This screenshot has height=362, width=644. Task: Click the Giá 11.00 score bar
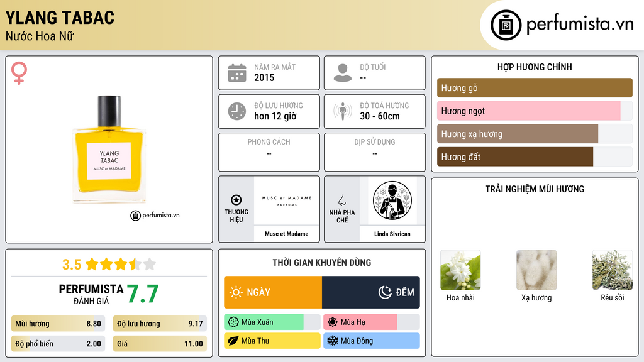(160, 344)
